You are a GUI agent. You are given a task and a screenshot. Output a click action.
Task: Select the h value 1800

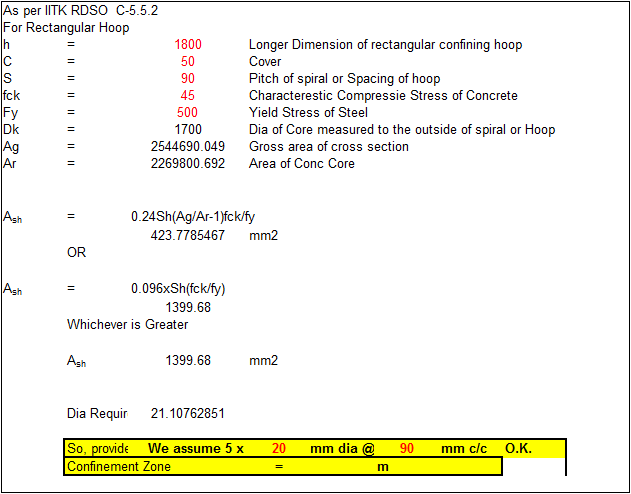coord(188,45)
